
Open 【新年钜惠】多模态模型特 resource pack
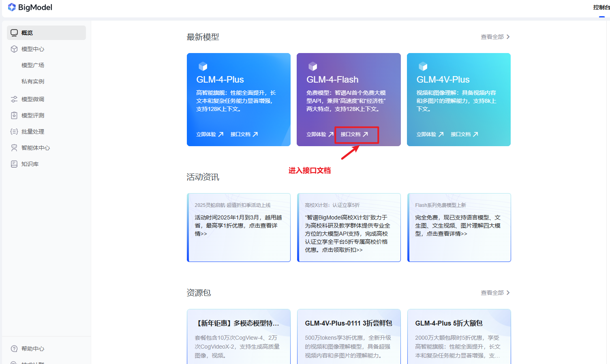coord(239,336)
